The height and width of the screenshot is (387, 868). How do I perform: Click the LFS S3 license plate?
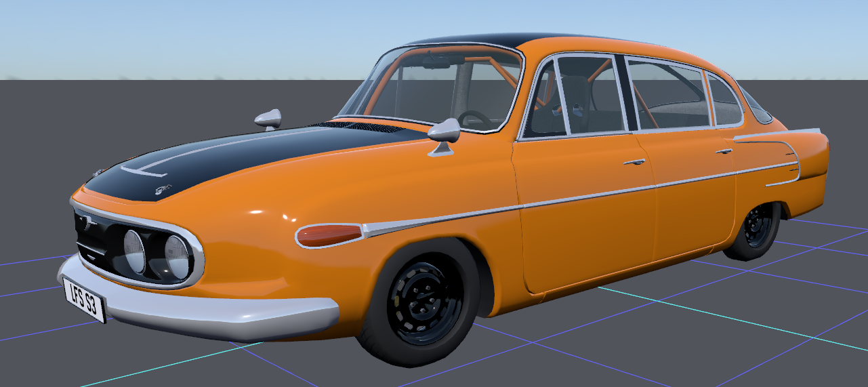[x=85, y=301]
